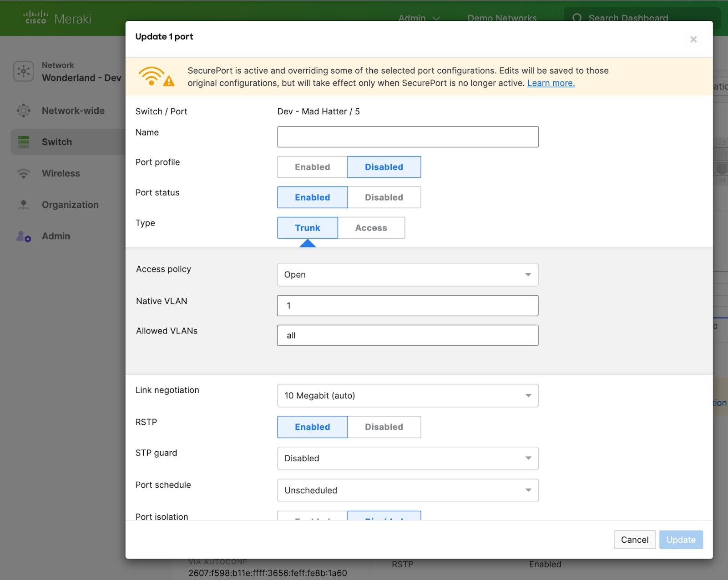Open the Port schedule dropdown
This screenshot has width=728, height=580.
407,490
